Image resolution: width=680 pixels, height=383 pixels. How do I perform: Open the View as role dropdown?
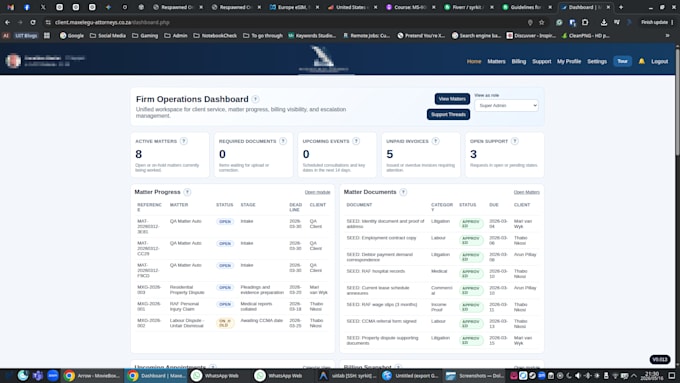point(506,105)
